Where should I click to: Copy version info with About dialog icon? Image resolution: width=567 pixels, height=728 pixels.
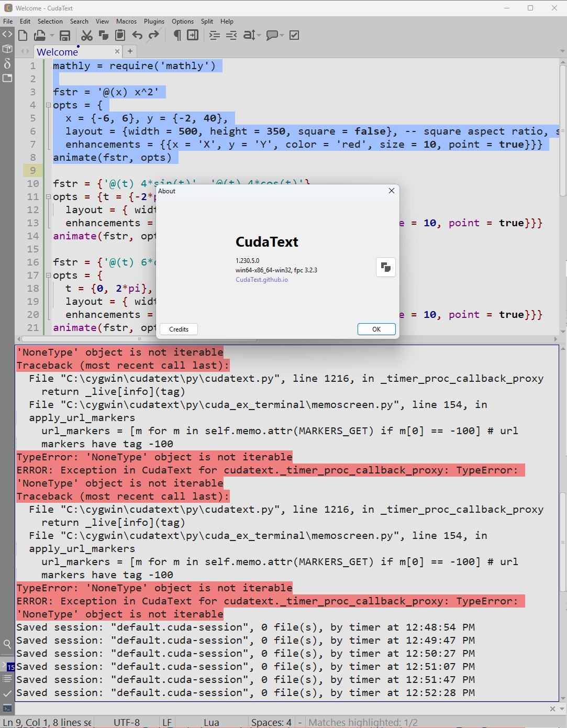386,267
